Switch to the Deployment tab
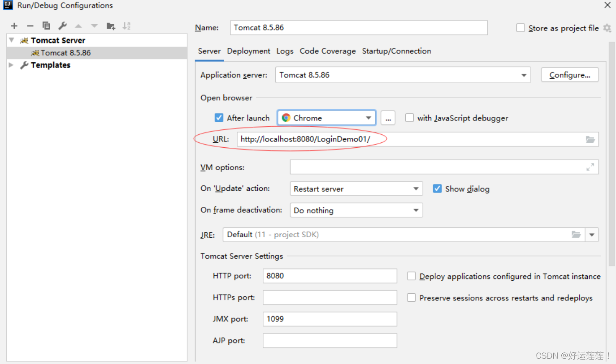Screen dimensions: 616x364 (248, 51)
